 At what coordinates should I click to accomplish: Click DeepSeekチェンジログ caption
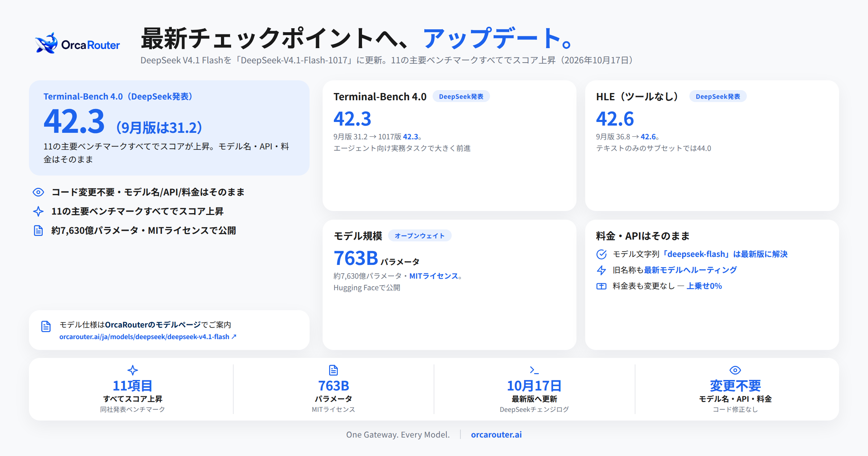(534, 409)
